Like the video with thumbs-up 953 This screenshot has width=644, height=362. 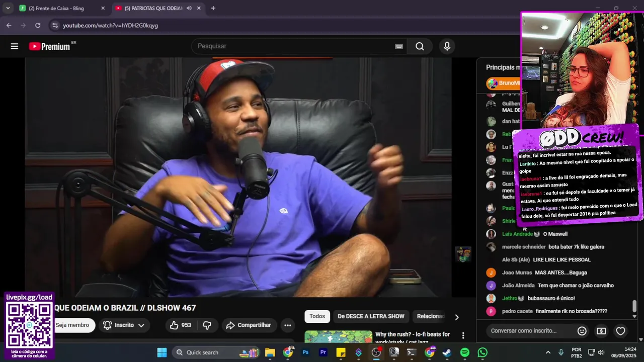point(180,325)
